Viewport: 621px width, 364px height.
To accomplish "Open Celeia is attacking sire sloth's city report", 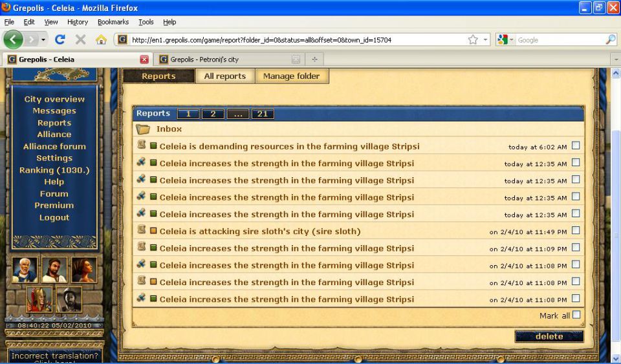I will (x=260, y=231).
